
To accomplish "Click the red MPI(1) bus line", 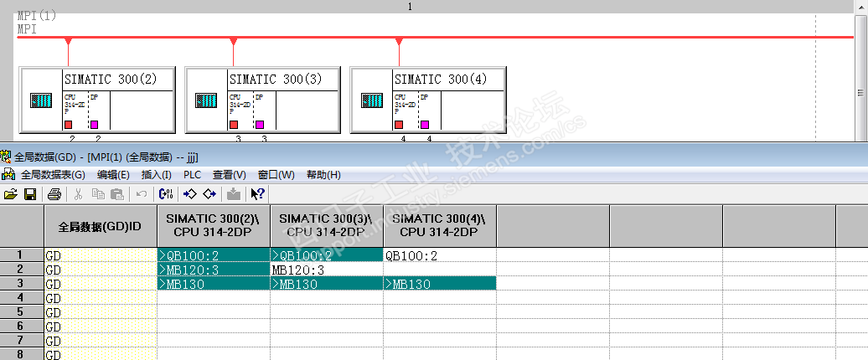I will pos(435,38).
